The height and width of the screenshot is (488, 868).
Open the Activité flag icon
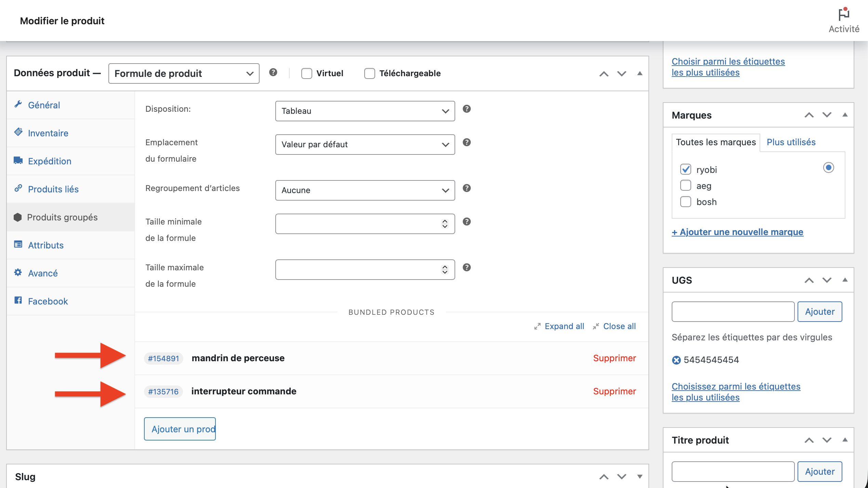843,15
